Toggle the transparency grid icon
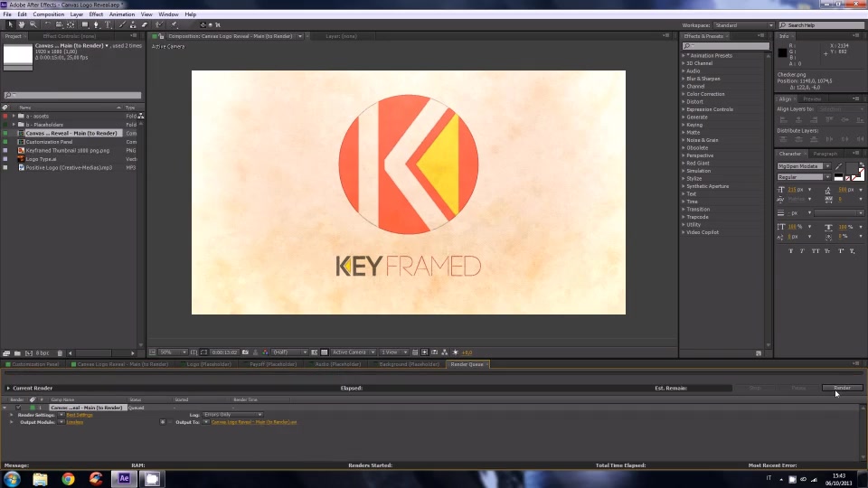Viewport: 868px width, 488px height. coord(325,352)
